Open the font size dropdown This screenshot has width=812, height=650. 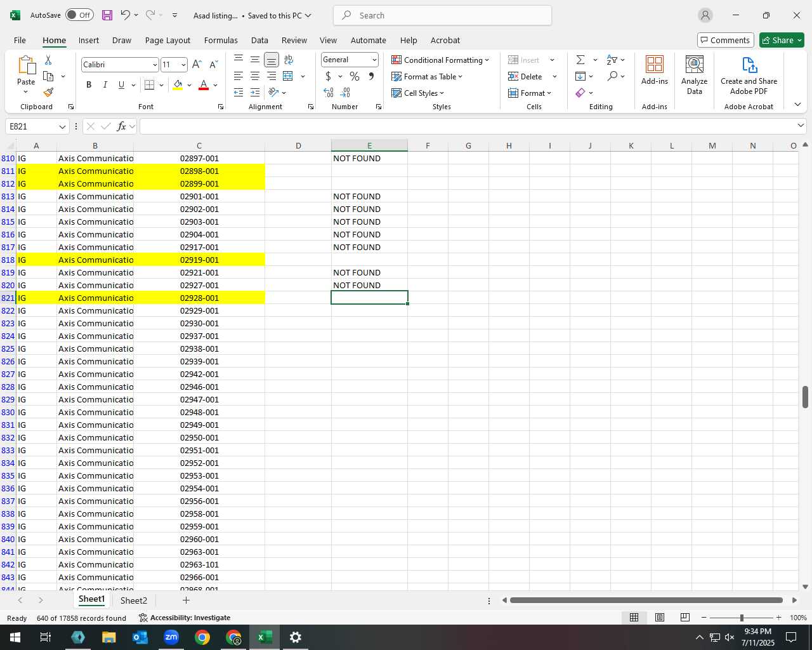coord(183,65)
